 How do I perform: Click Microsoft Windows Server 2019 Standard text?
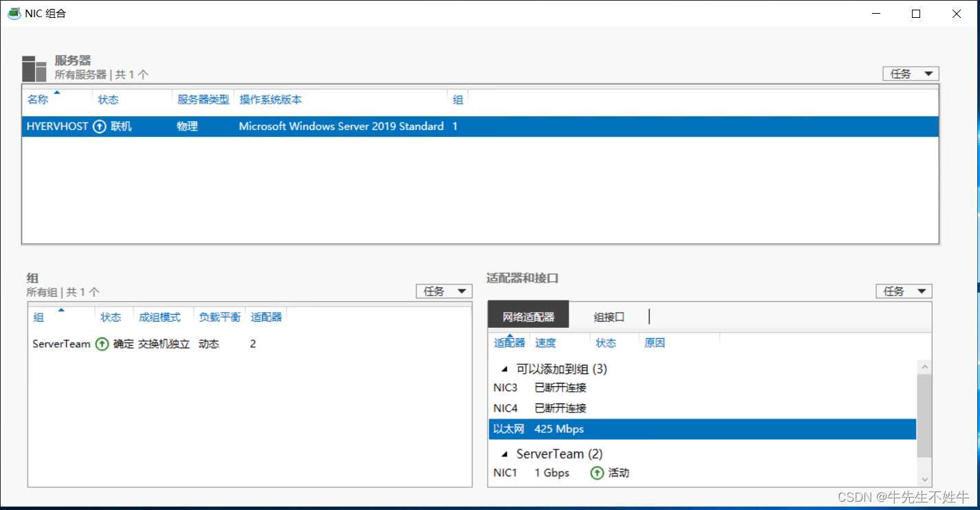[x=341, y=126]
